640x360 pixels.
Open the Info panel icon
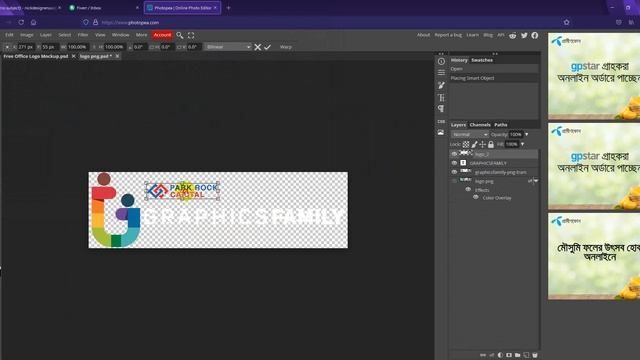click(441, 62)
